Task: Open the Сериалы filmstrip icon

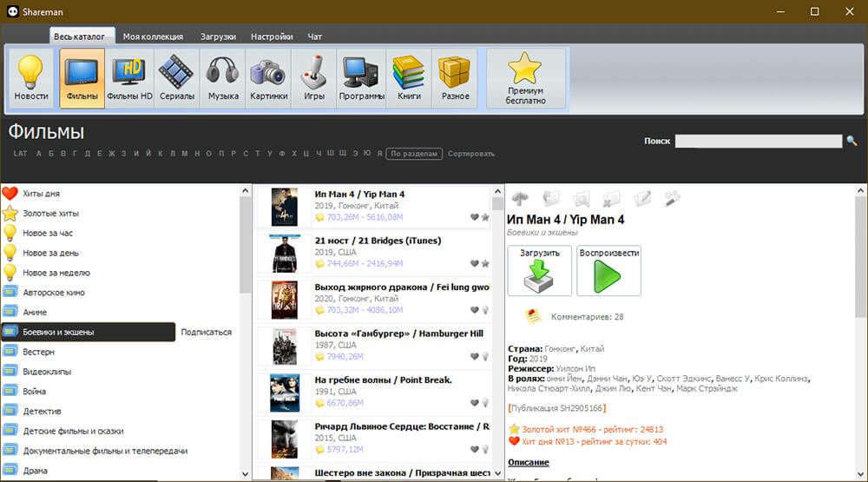Action: pos(176,78)
